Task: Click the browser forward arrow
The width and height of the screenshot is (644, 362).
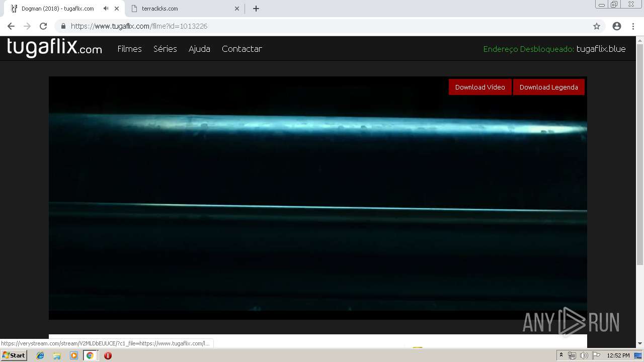Action: (x=27, y=26)
